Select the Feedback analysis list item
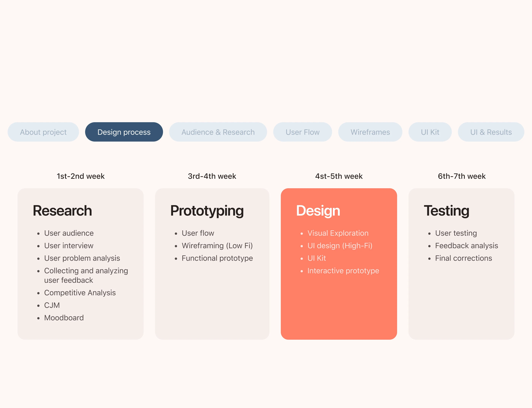532x408 pixels. click(x=466, y=246)
